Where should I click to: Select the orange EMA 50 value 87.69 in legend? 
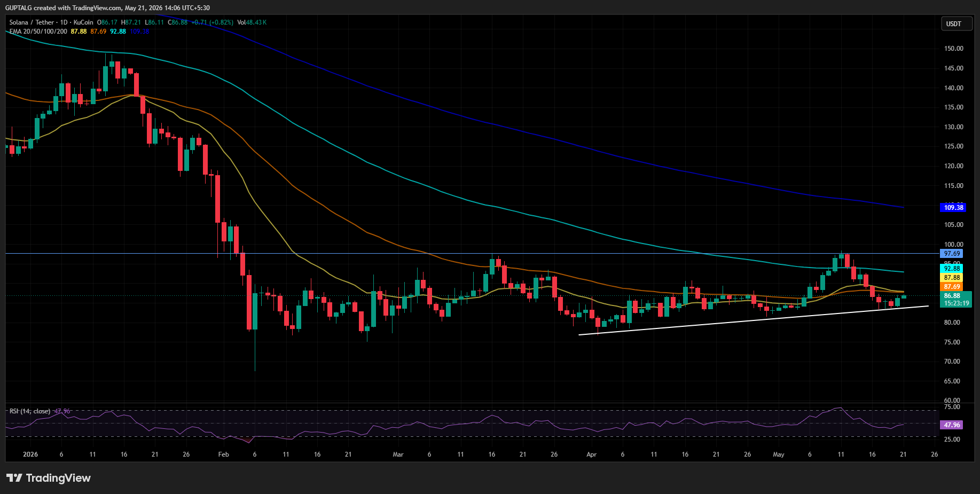(98, 32)
